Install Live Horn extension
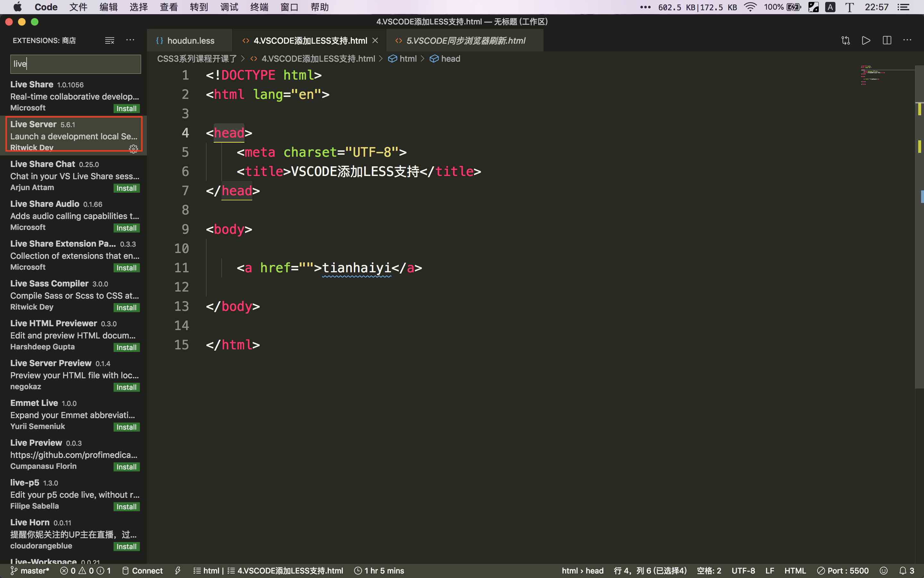This screenshot has width=924, height=578. click(126, 546)
